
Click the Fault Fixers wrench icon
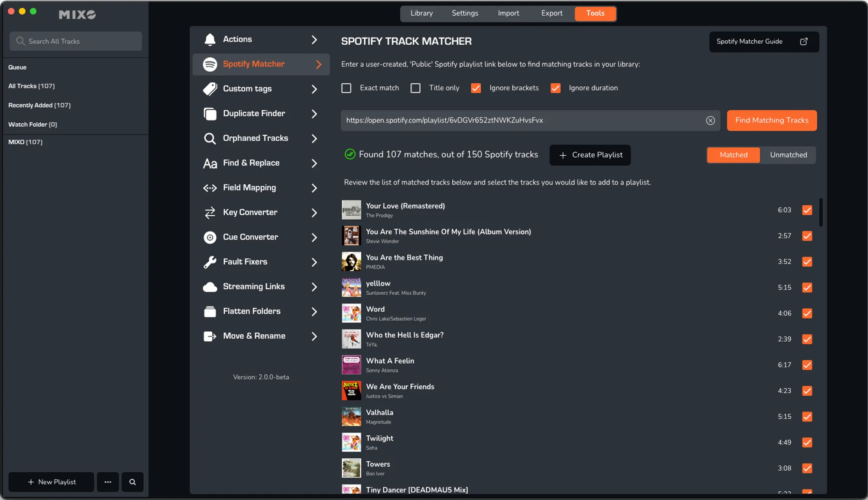[210, 262]
